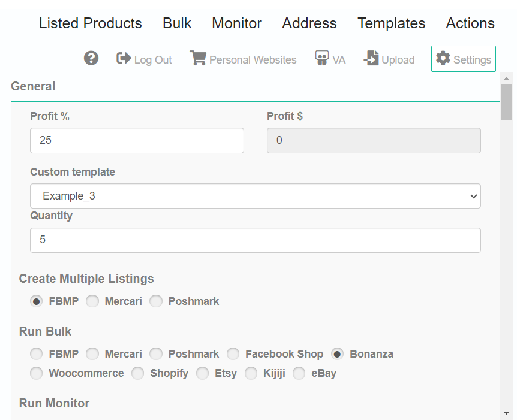
Task: Open the Listed Products tab
Action: point(91,23)
